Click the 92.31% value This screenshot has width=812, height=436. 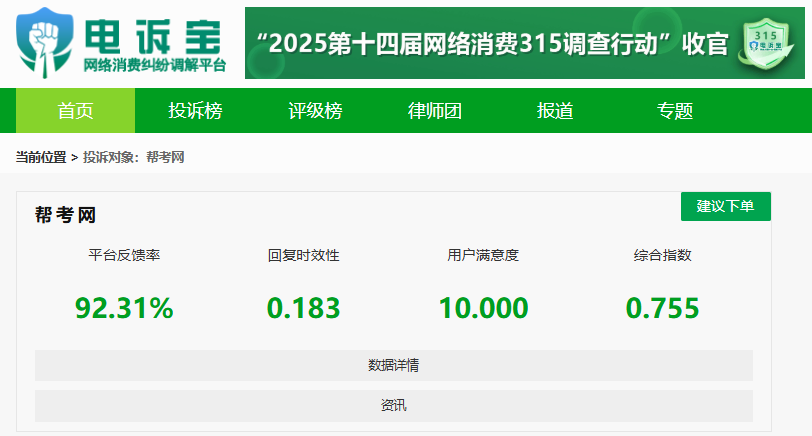coord(124,308)
